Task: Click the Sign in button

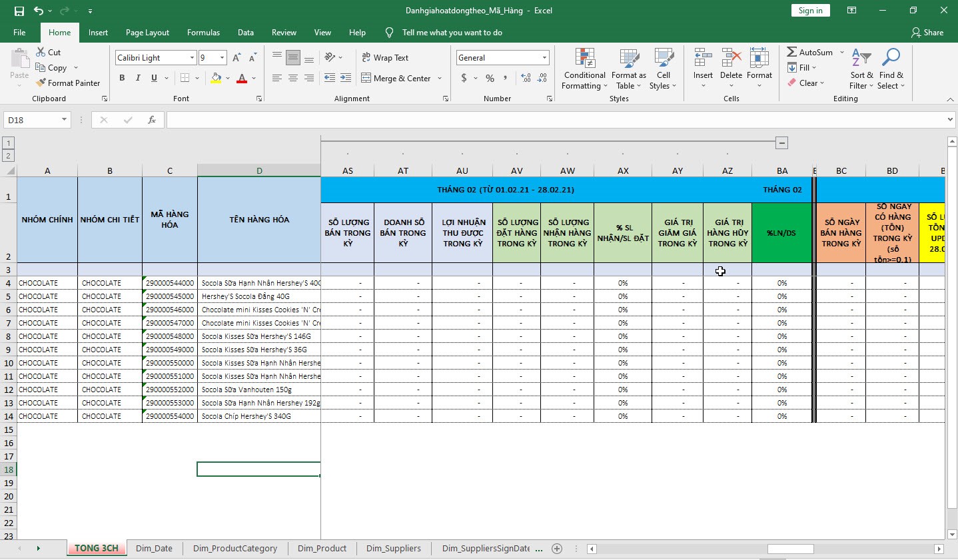Action: (x=810, y=11)
